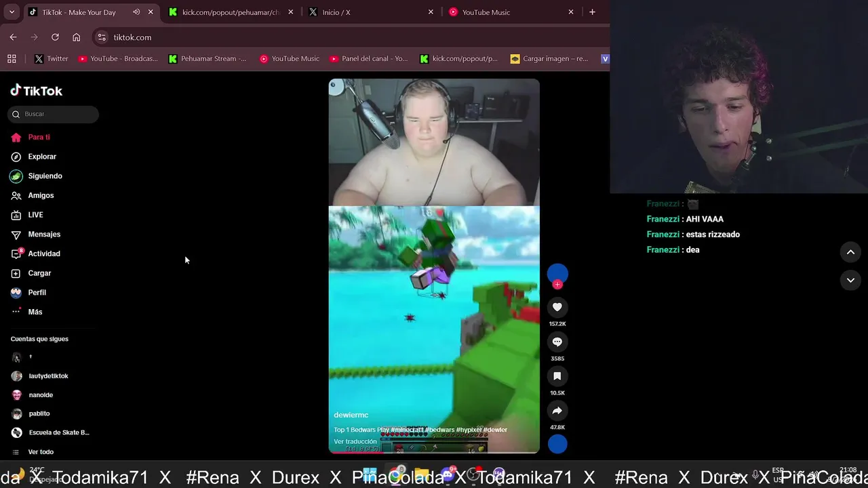
Task: Open Twitter bookmark
Action: [52, 59]
